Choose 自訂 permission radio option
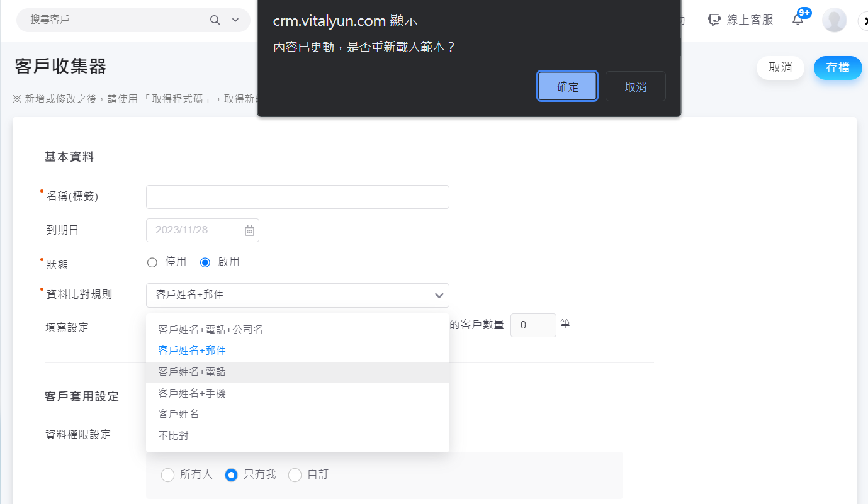868x504 pixels. click(x=295, y=475)
